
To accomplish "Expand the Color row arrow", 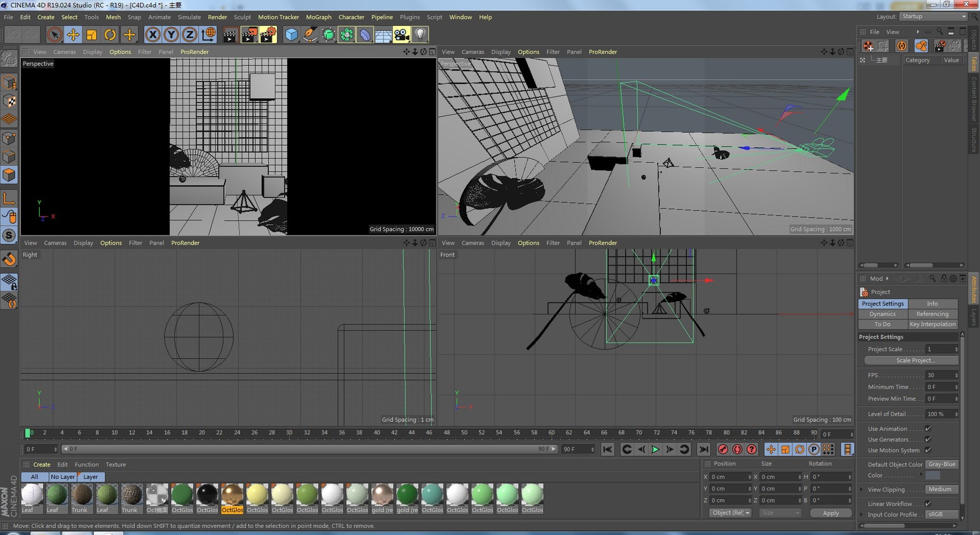I will tap(921, 475).
